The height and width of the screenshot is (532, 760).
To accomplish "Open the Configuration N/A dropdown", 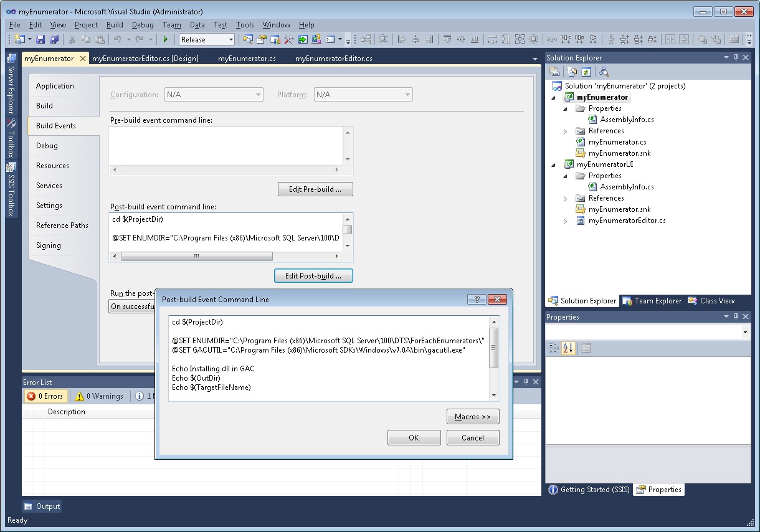I will (x=213, y=95).
